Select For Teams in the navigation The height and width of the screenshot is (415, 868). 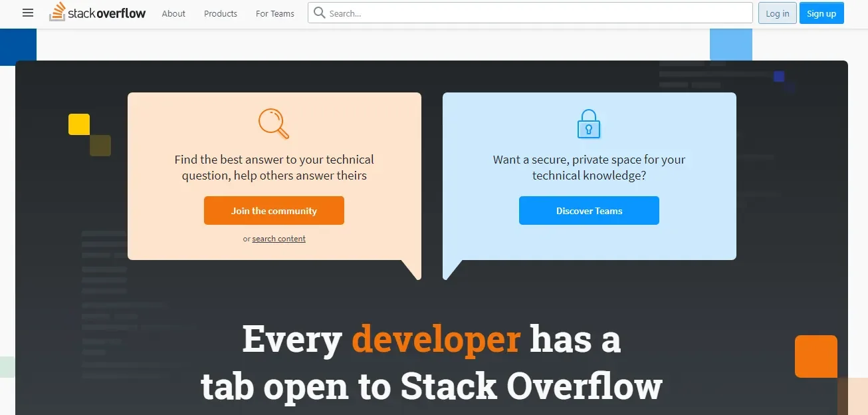[274, 13]
